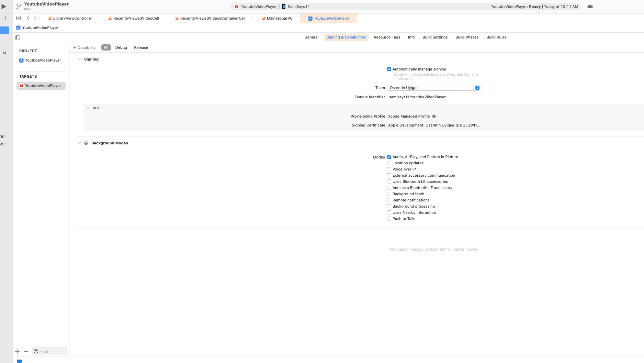Viewport: 644px width, 363px height.
Task: Disable Automatically manage signing
Action: (x=389, y=69)
